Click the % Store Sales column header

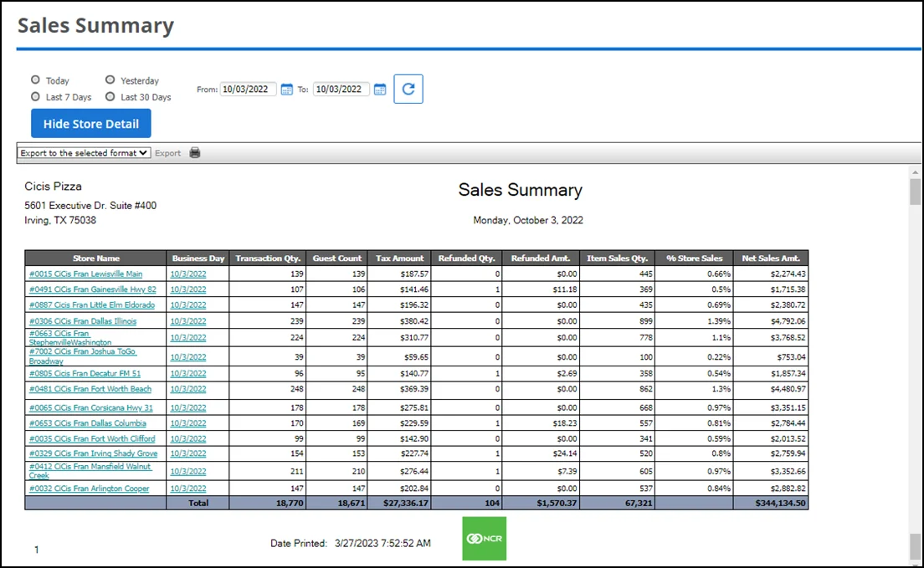(694, 258)
